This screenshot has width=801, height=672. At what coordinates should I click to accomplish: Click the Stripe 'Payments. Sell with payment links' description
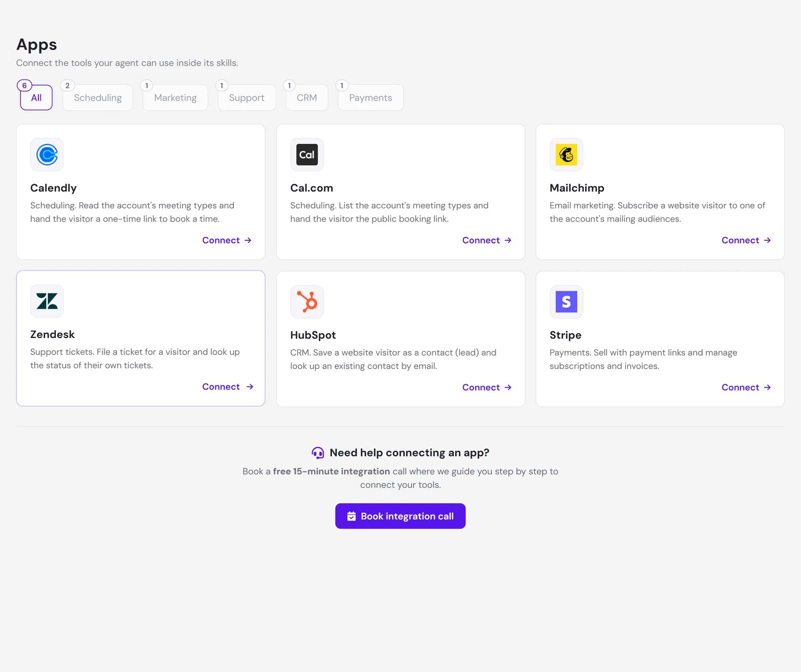click(x=644, y=359)
